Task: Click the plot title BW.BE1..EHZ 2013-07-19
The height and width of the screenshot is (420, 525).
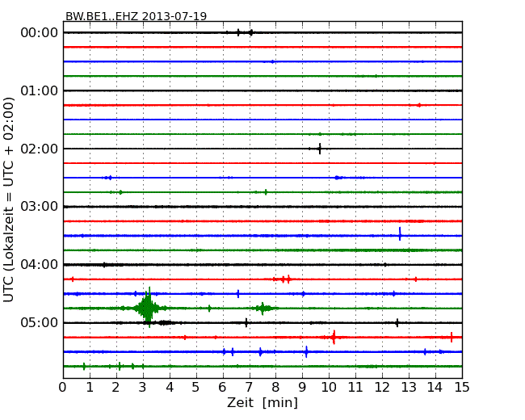Action: pos(136,16)
